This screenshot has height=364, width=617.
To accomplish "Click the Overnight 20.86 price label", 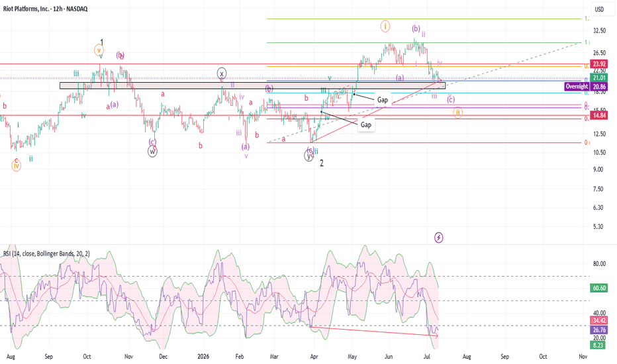I will (x=585, y=87).
